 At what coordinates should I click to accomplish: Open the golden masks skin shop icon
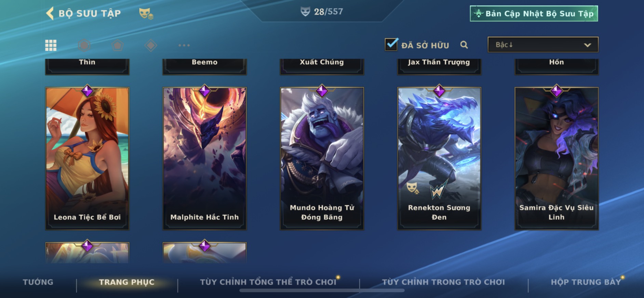point(146,13)
